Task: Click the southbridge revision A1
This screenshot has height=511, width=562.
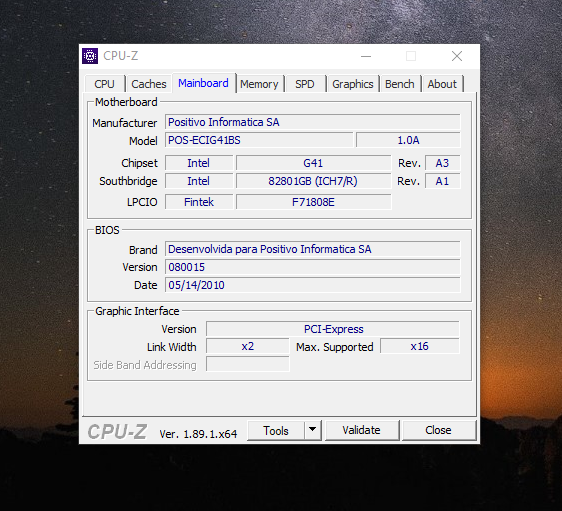Action: pyautogui.click(x=442, y=181)
